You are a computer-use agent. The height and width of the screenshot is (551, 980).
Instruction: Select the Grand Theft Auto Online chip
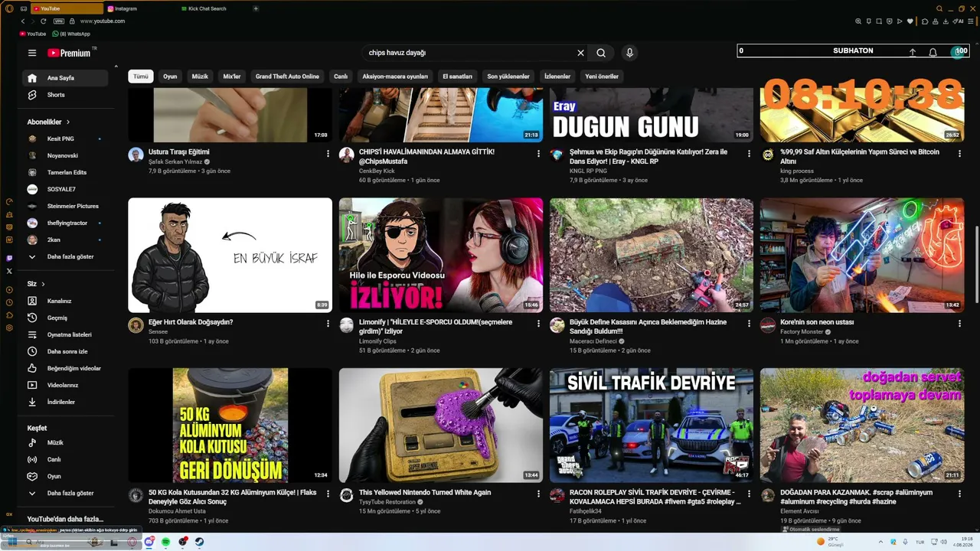click(287, 77)
